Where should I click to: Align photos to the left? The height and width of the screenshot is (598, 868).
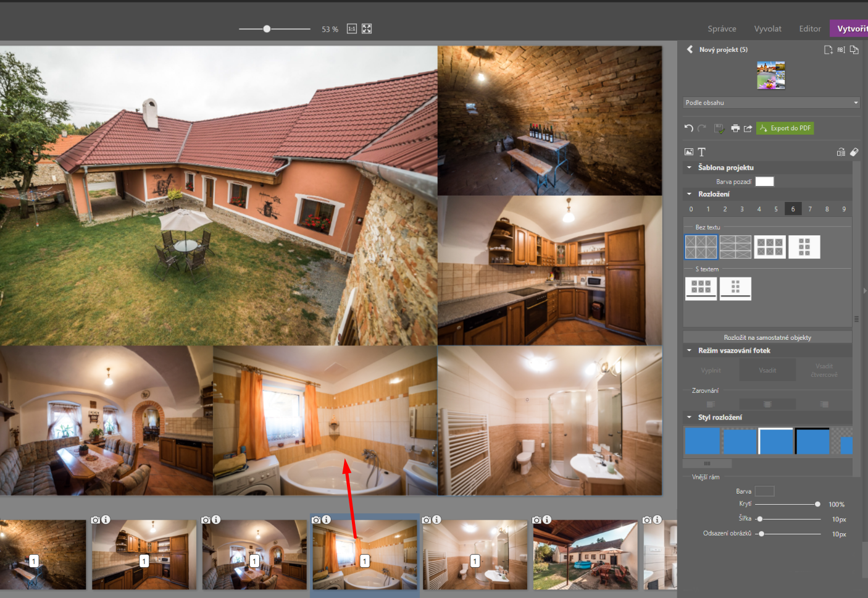pyautogui.click(x=711, y=404)
